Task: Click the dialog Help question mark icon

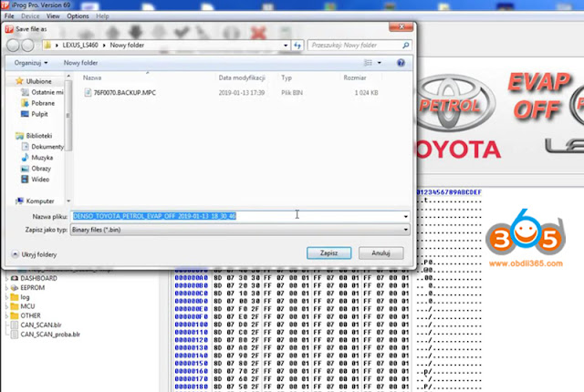Action: point(401,63)
